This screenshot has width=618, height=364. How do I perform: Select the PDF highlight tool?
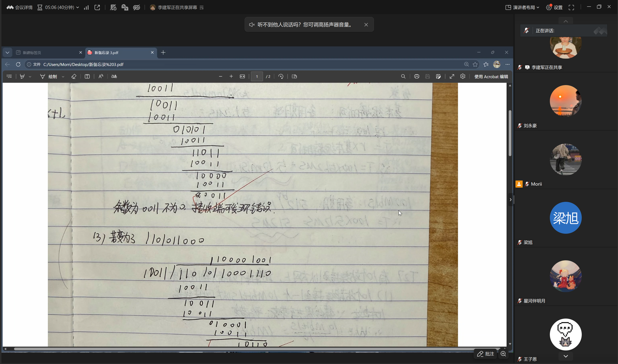coord(22,76)
